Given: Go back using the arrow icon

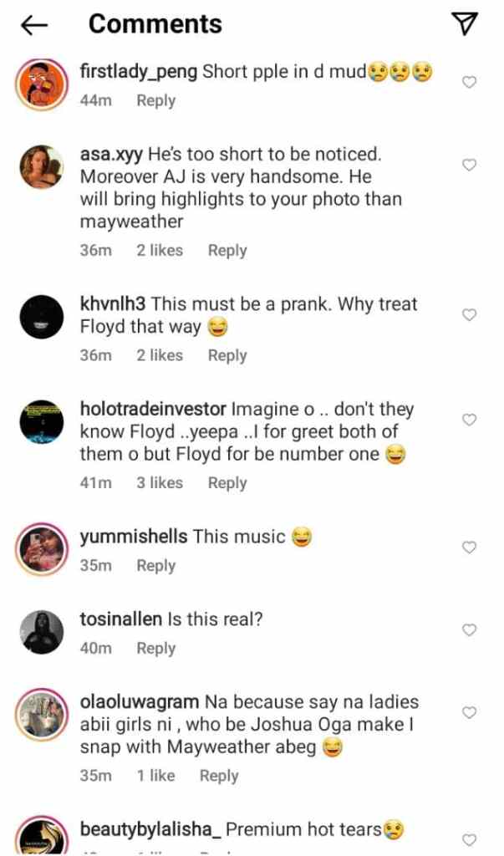Looking at the screenshot, I should click(x=33, y=25).
